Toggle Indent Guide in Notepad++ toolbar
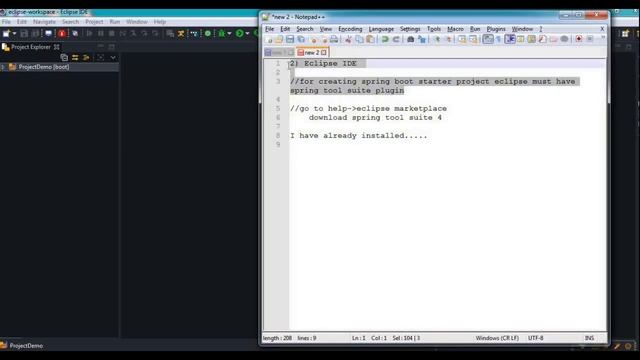Image resolution: width=640 pixels, height=360 pixels. pyautogui.click(x=510, y=39)
